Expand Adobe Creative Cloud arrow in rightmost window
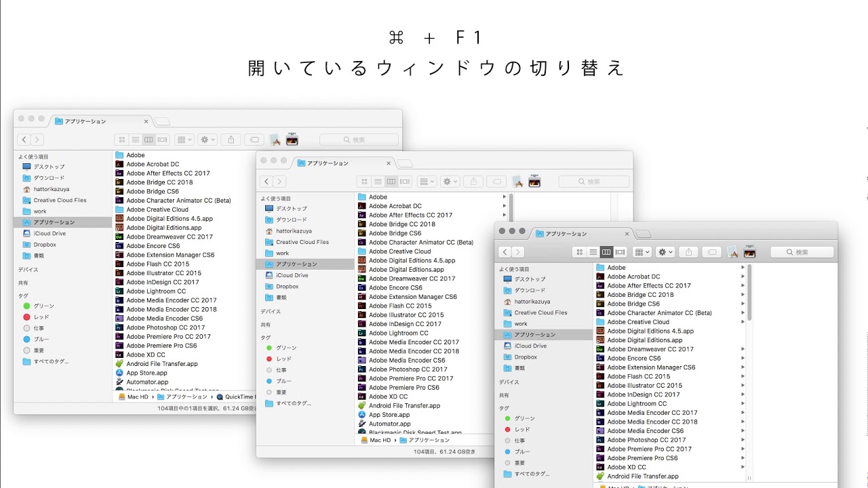 click(743, 322)
